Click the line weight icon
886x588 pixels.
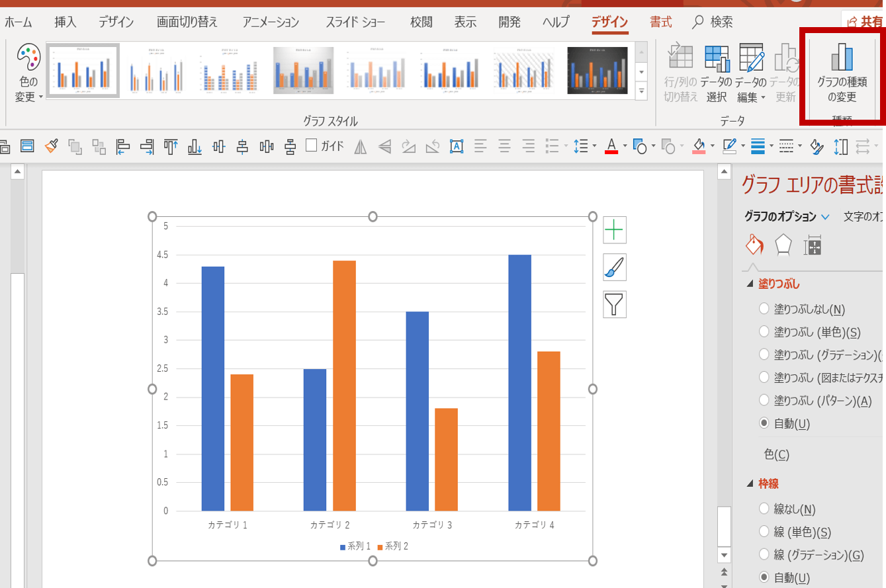point(758,146)
